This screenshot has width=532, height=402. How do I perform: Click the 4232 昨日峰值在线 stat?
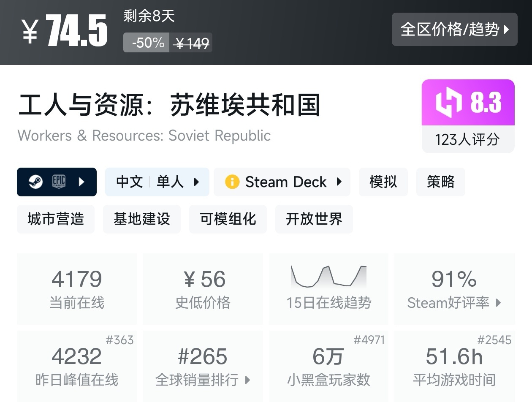point(77,366)
